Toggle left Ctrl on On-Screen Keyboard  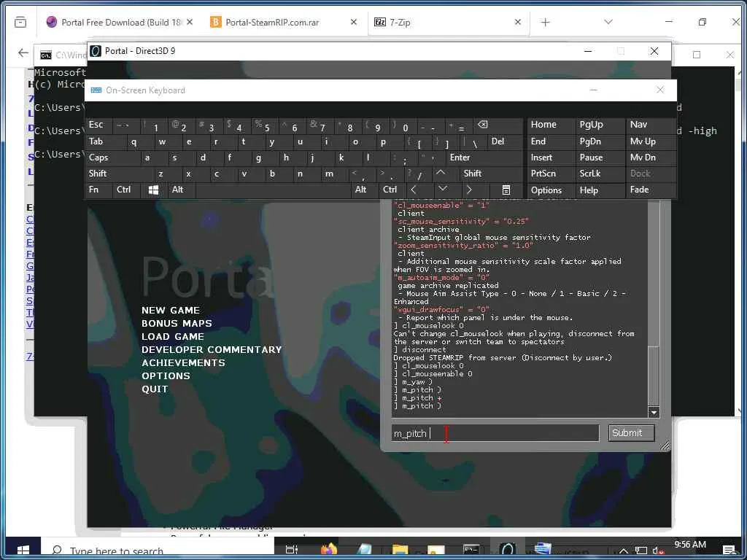(x=126, y=190)
